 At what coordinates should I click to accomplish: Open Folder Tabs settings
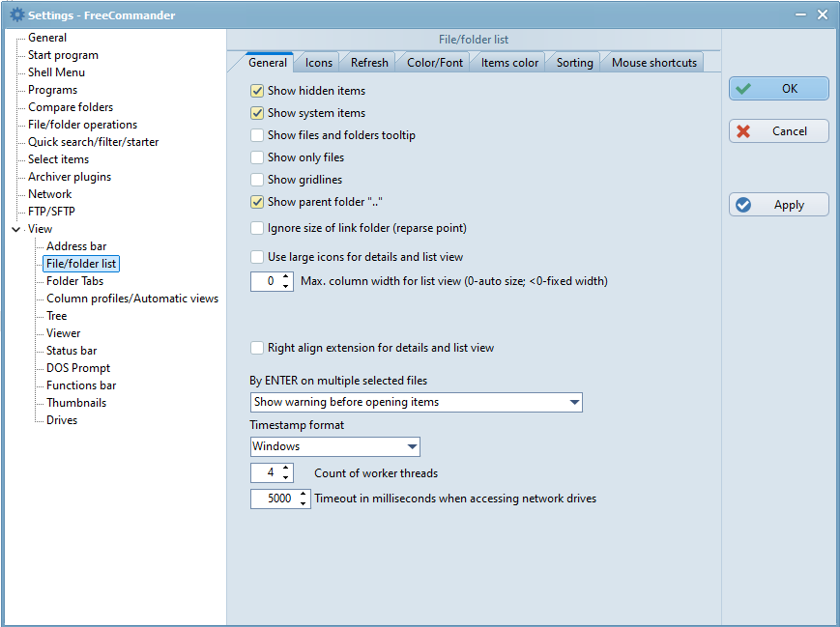pos(75,281)
